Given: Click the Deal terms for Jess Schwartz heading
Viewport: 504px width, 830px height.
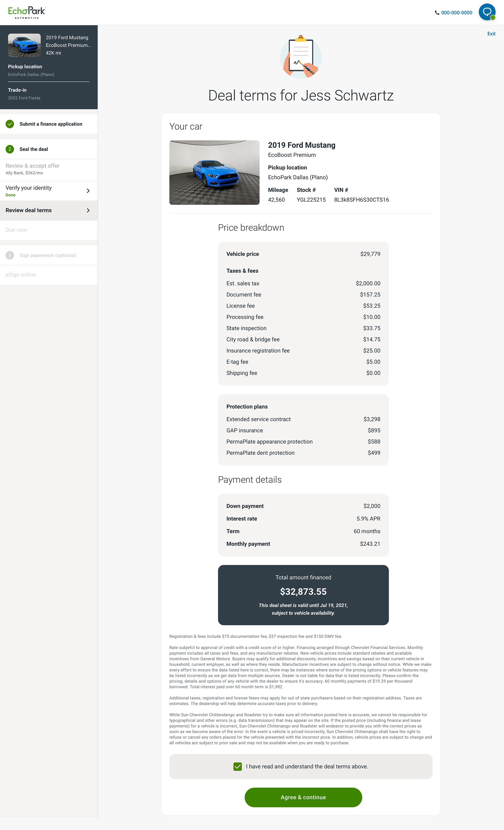Looking at the screenshot, I should 301,95.
